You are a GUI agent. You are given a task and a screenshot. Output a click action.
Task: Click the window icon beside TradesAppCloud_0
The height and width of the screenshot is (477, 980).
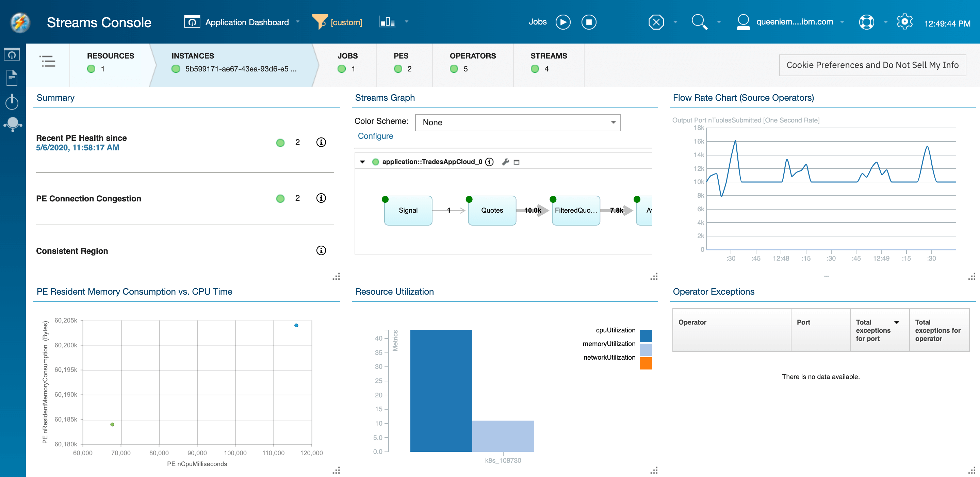coord(516,162)
